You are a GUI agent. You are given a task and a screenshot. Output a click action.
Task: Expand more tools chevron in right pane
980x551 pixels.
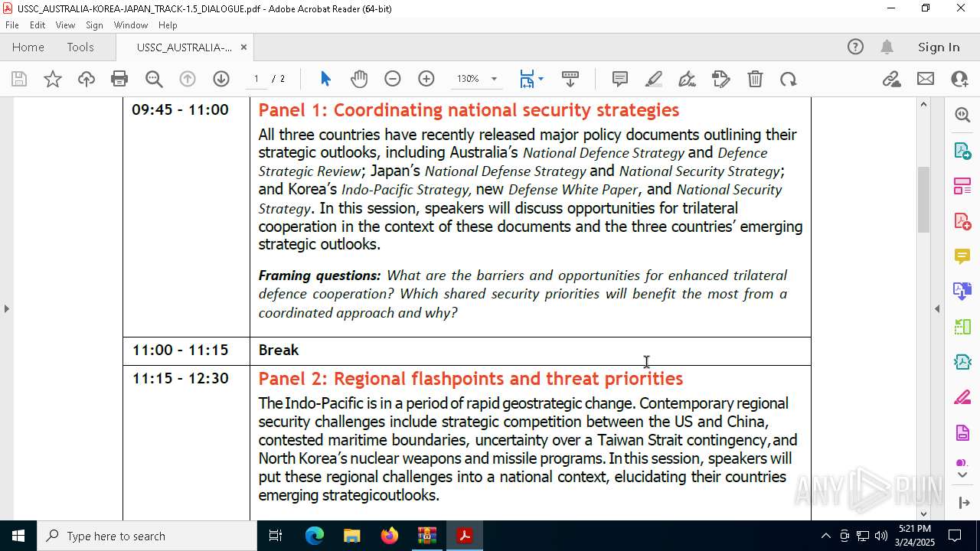962,475
